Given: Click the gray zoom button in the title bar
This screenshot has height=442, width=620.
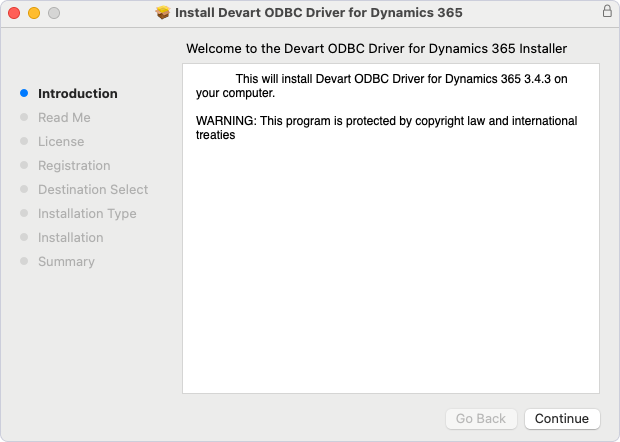Looking at the screenshot, I should coord(54,13).
